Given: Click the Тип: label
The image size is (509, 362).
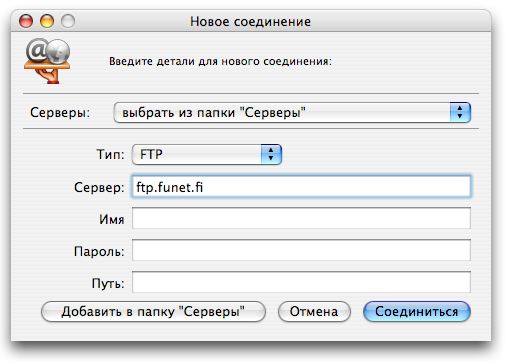Looking at the screenshot, I should pos(110,154).
